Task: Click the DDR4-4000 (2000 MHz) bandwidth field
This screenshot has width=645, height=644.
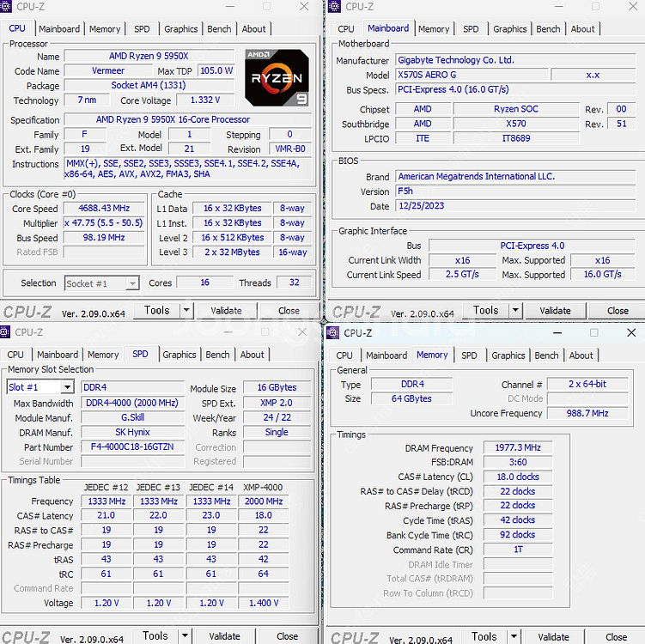Action: (x=132, y=403)
